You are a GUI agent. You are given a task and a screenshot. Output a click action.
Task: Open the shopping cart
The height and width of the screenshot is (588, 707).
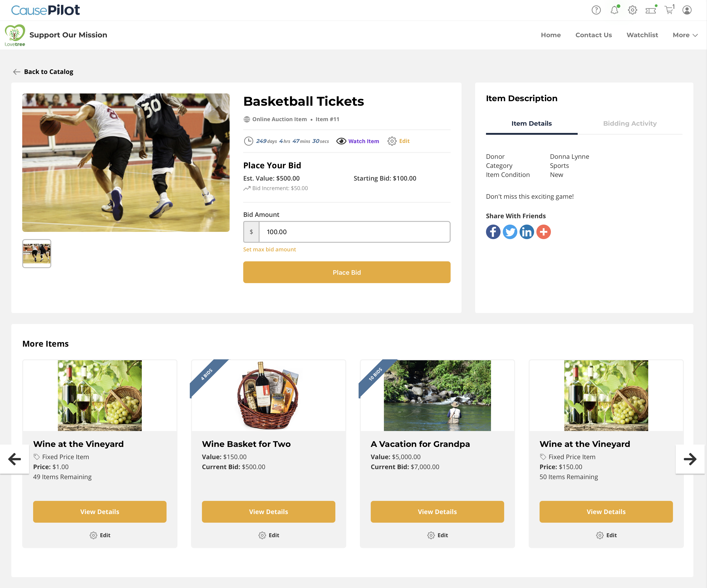pos(669,10)
